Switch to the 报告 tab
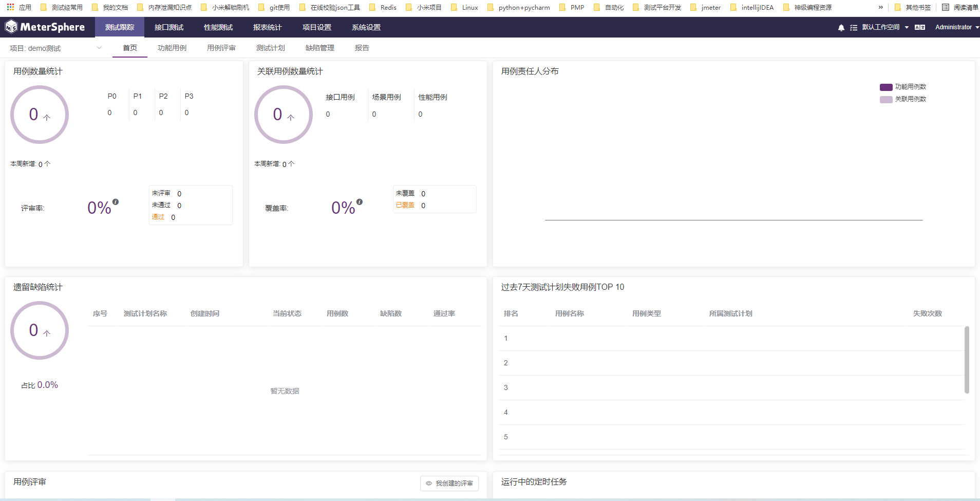Image resolution: width=980 pixels, height=501 pixels. 362,48
